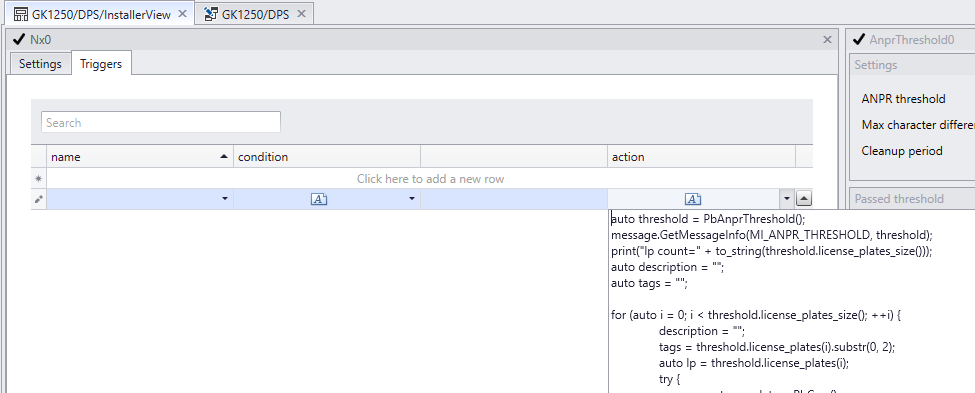Focus the trigger Search field
Screen dimensions: 975x393
click(161, 123)
